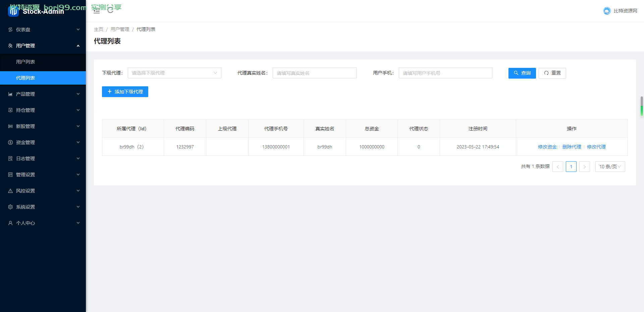Viewport: 644px width, 312px height.
Task: Click the 仪表盘 dashboard icon
Action: click(10, 30)
